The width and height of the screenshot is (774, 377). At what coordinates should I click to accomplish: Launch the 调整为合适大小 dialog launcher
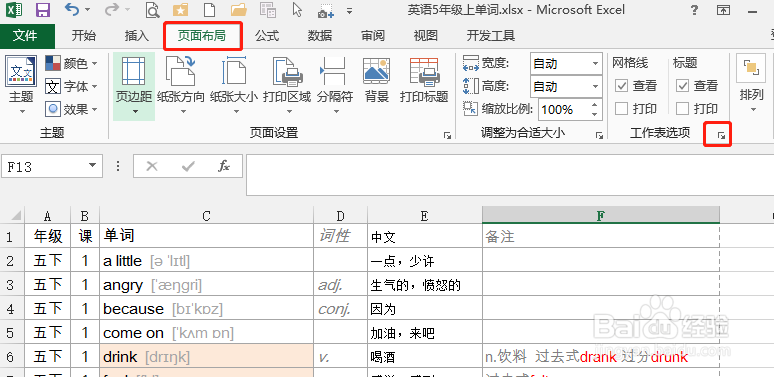pos(599,136)
